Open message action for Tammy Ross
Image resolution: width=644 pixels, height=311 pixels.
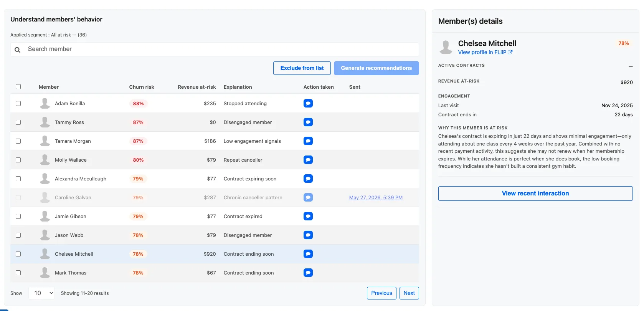pyautogui.click(x=308, y=122)
